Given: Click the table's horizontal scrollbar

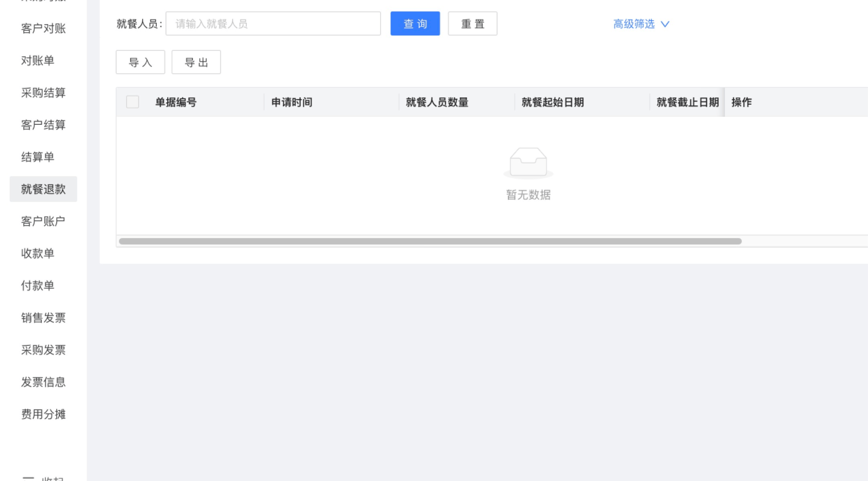Looking at the screenshot, I should [430, 241].
